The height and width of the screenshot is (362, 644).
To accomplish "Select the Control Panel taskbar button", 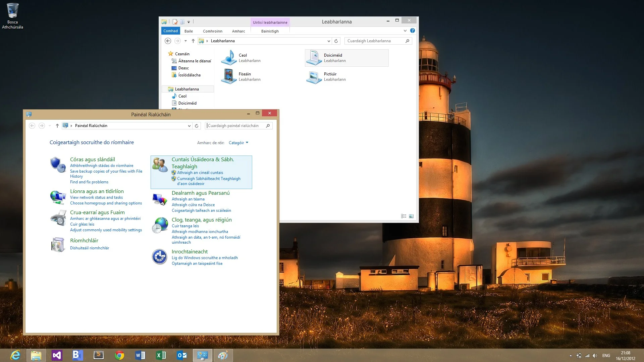I will [x=203, y=355].
